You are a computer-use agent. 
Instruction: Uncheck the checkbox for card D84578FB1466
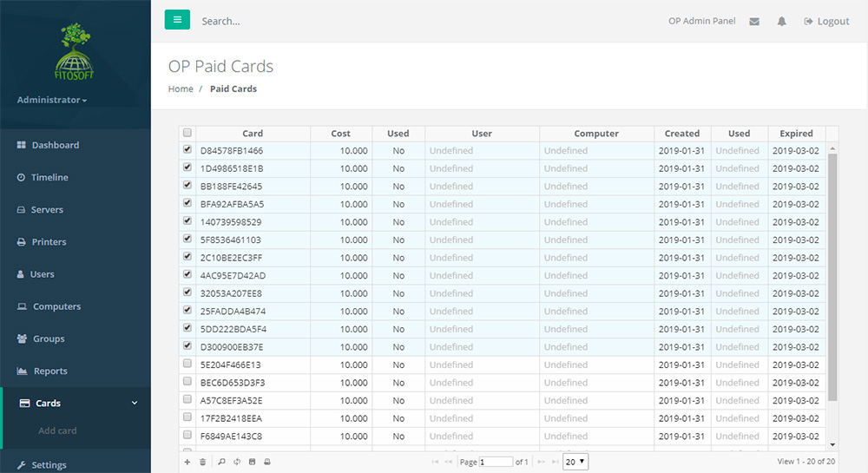point(187,150)
